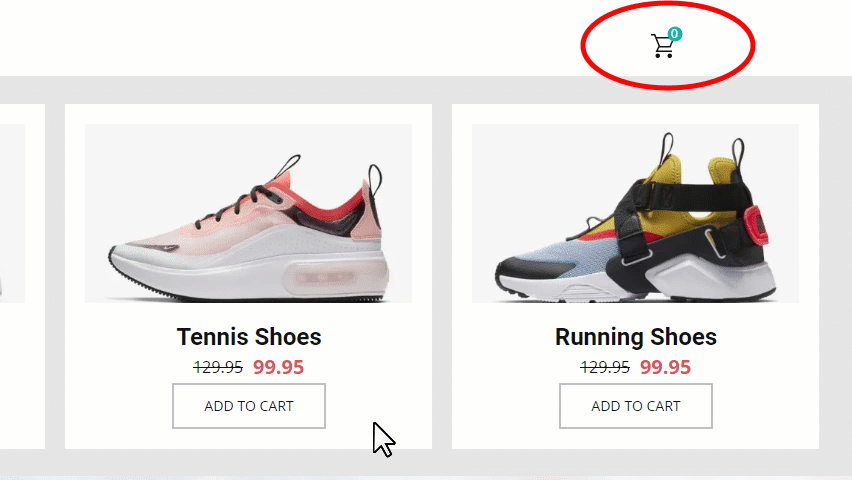852x480 pixels.
Task: Click the red buckle on the running shoe
Action: 756,225
